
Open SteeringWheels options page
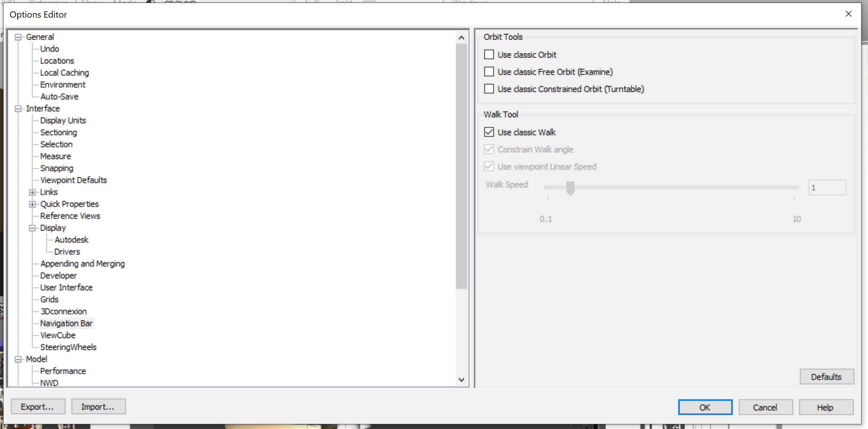[x=68, y=347]
